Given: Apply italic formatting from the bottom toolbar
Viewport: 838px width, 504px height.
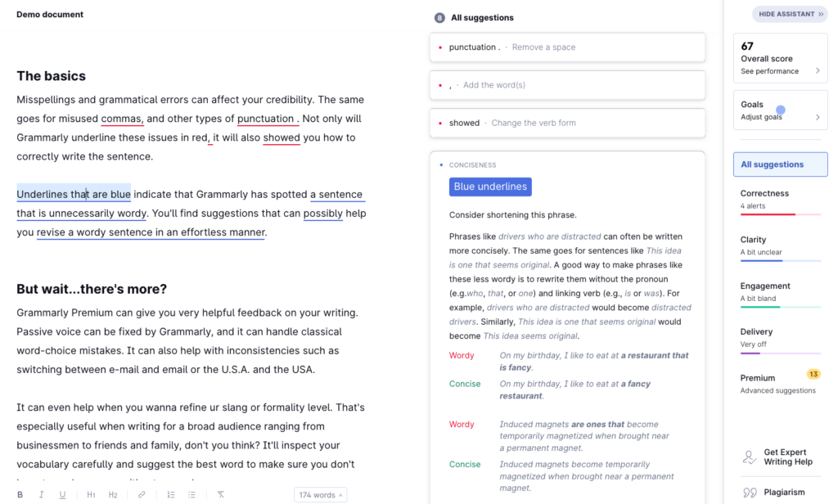Looking at the screenshot, I should [42, 495].
